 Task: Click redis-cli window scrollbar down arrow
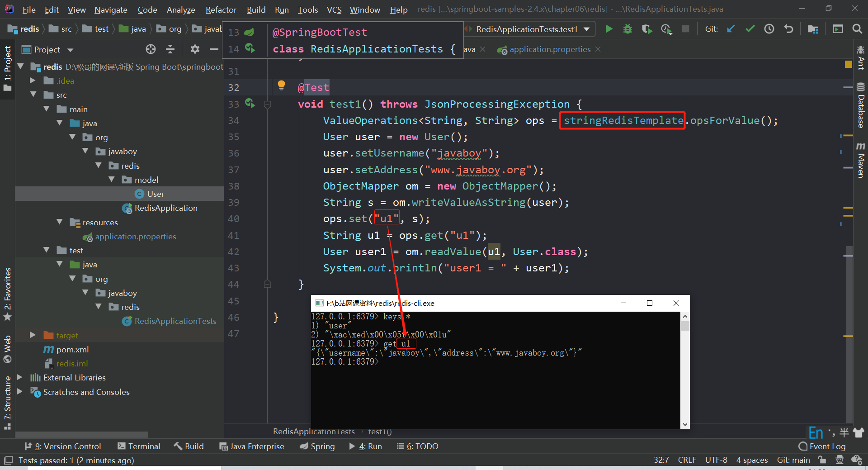tap(685, 424)
